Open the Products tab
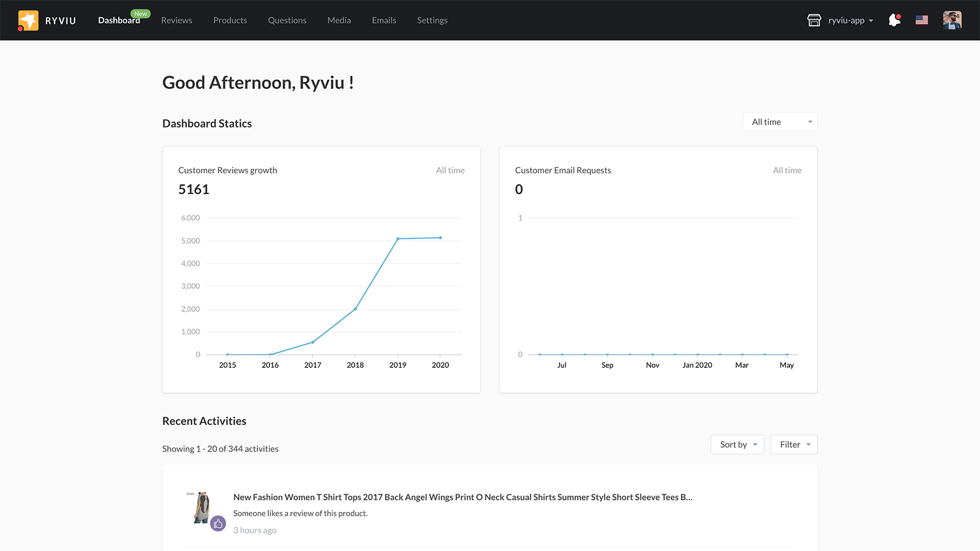The height and width of the screenshot is (551, 980). click(230, 21)
